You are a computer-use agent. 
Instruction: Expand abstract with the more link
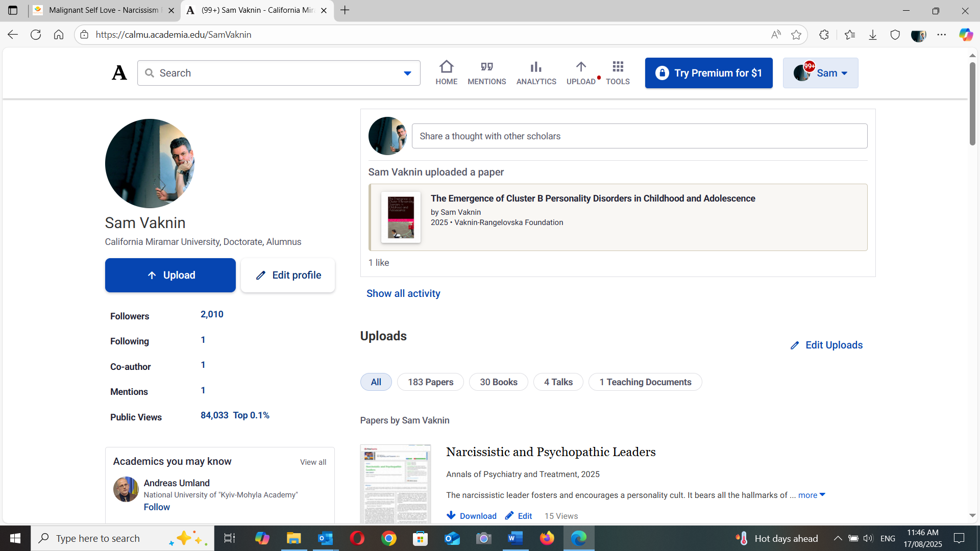click(x=812, y=495)
